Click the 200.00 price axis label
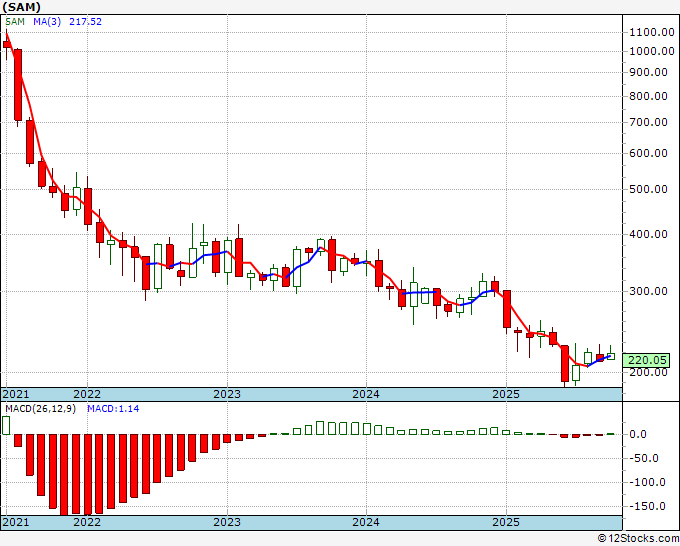 point(648,372)
